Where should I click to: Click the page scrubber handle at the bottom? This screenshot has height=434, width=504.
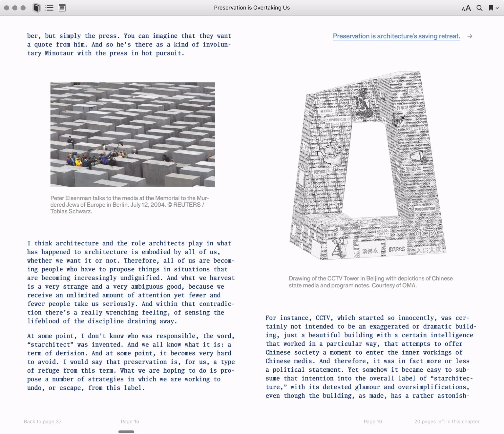[126, 432]
